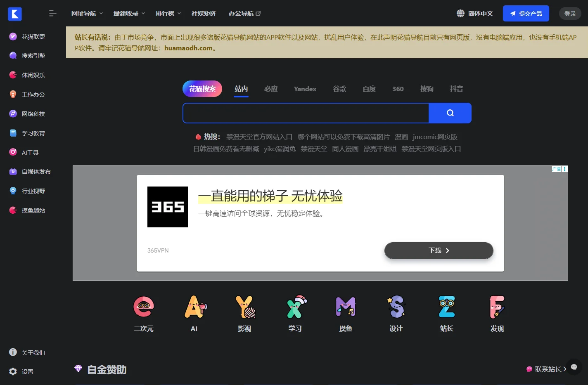Click hot search 同人漫画
Image resolution: width=588 pixels, height=385 pixels.
point(345,149)
